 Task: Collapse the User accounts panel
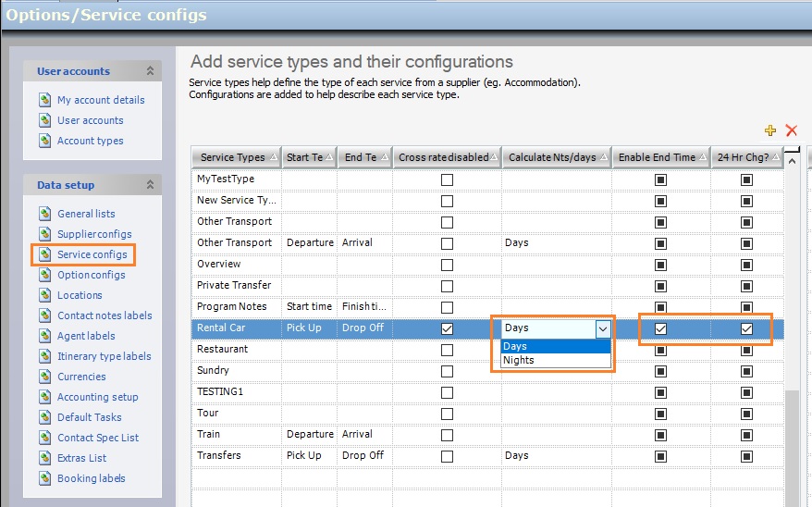tap(150, 71)
